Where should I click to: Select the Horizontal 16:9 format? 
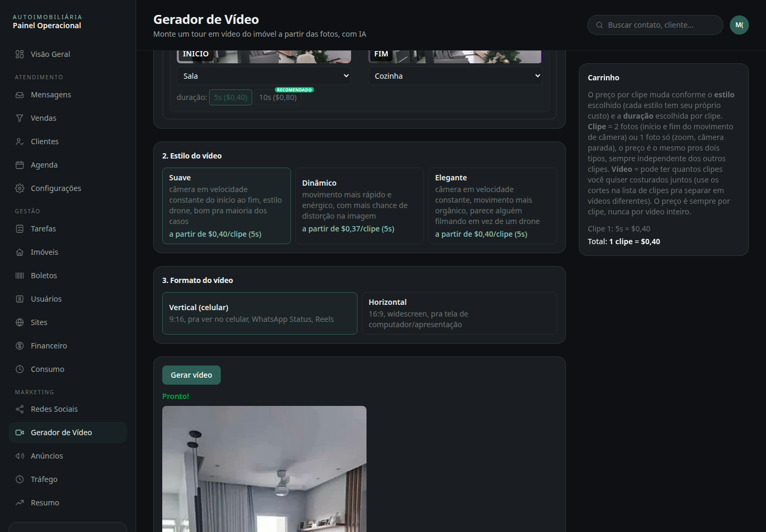click(459, 313)
